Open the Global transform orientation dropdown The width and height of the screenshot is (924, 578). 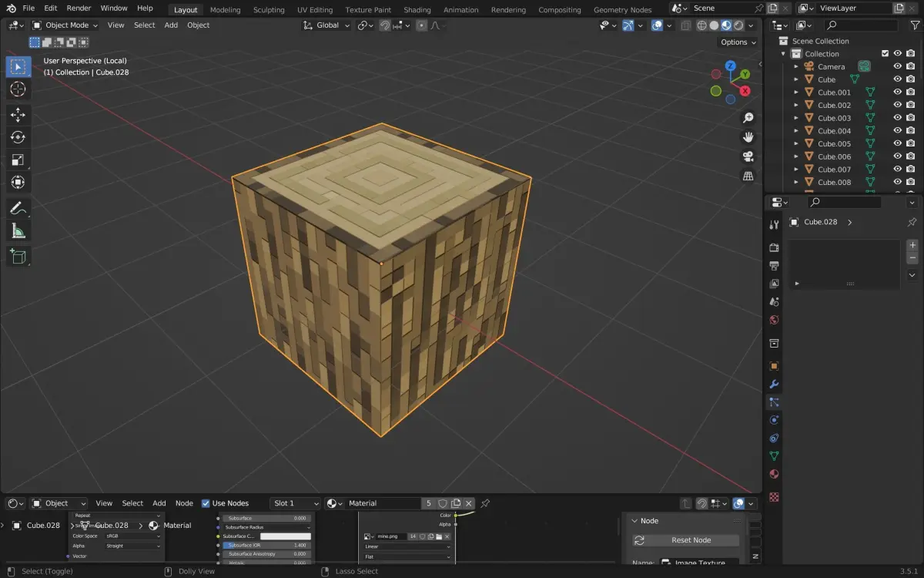[327, 25]
